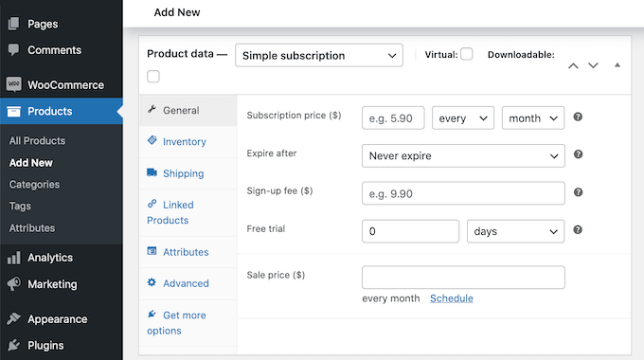Open the Get more options tab

coord(188,323)
